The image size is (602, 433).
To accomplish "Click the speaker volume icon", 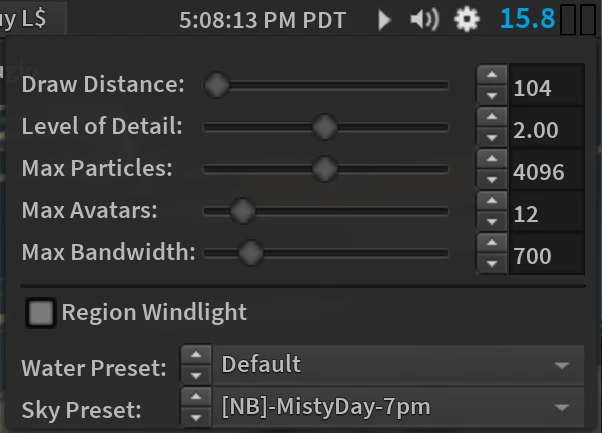I will coord(425,19).
